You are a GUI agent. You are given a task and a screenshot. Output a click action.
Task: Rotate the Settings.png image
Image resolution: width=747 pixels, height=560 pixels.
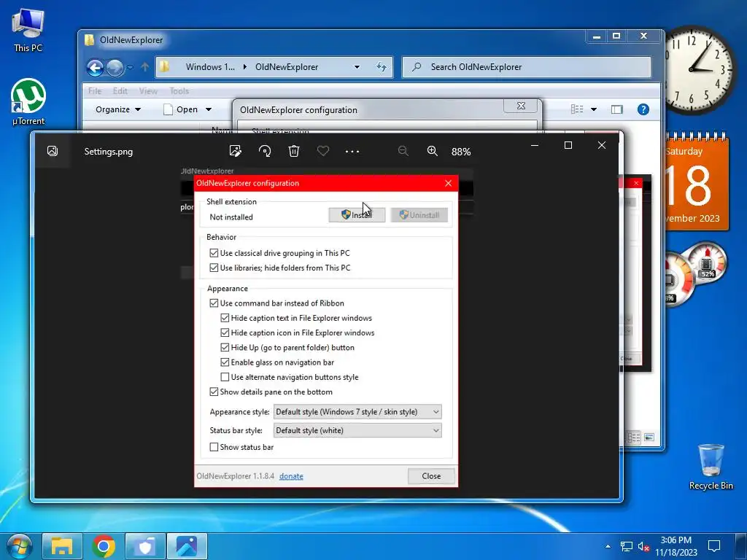point(265,152)
